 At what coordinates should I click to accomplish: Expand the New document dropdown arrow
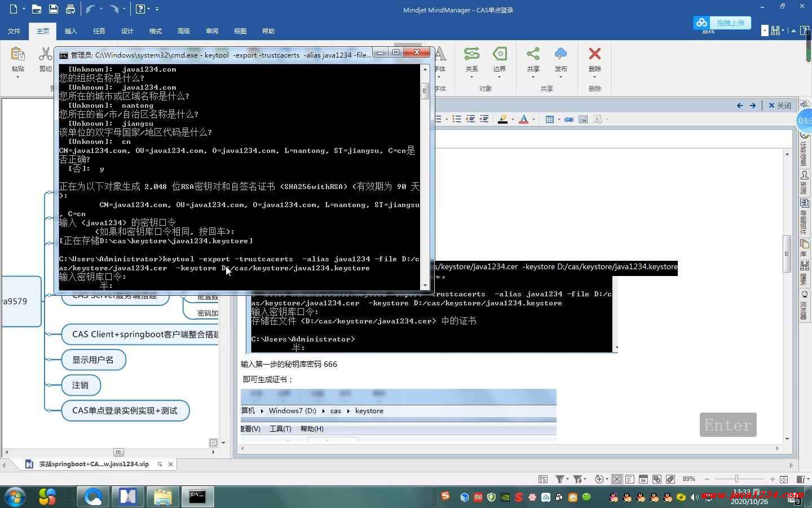24,9
